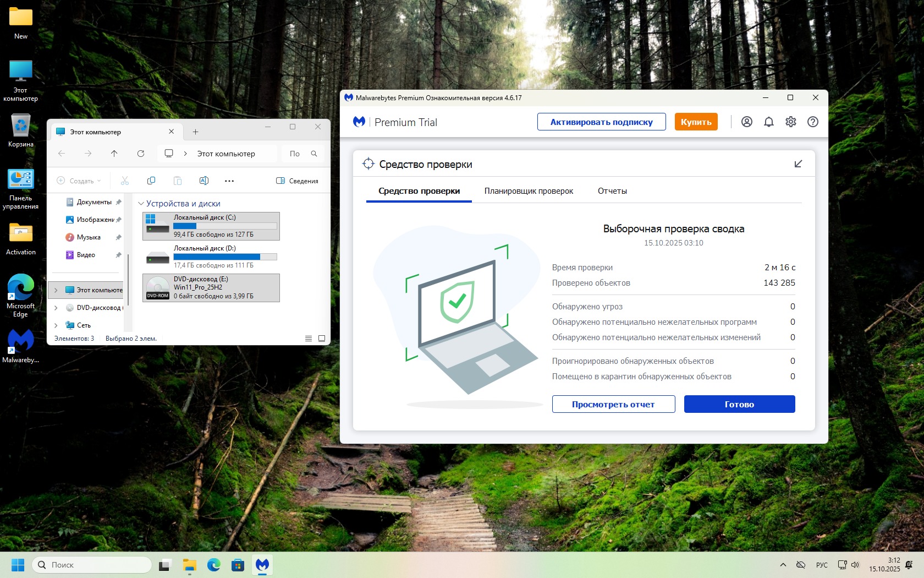Image resolution: width=924 pixels, height=578 pixels.
Task: Open the Windows Start menu
Action: point(18,565)
